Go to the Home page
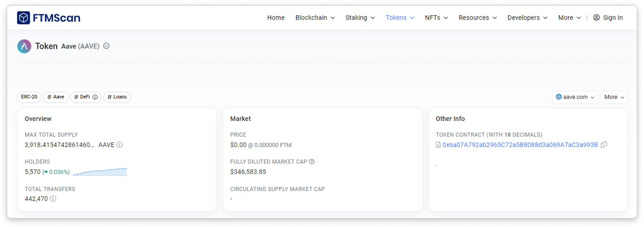Viewport: 644px width, 227px height. [x=276, y=18]
